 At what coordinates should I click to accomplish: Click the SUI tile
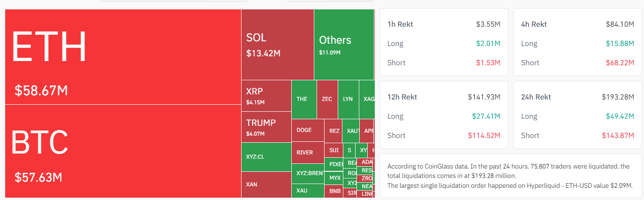333,151
